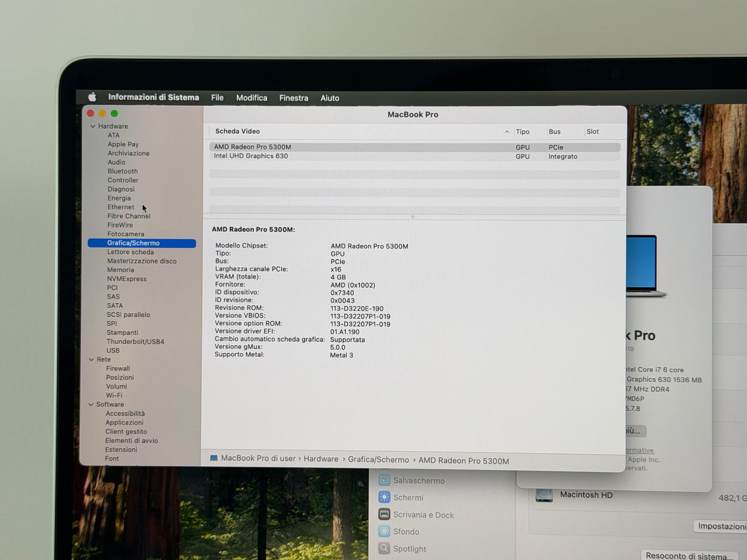The height and width of the screenshot is (560, 747).
Task: Select NVMExpress in sidebar
Action: pos(127,279)
